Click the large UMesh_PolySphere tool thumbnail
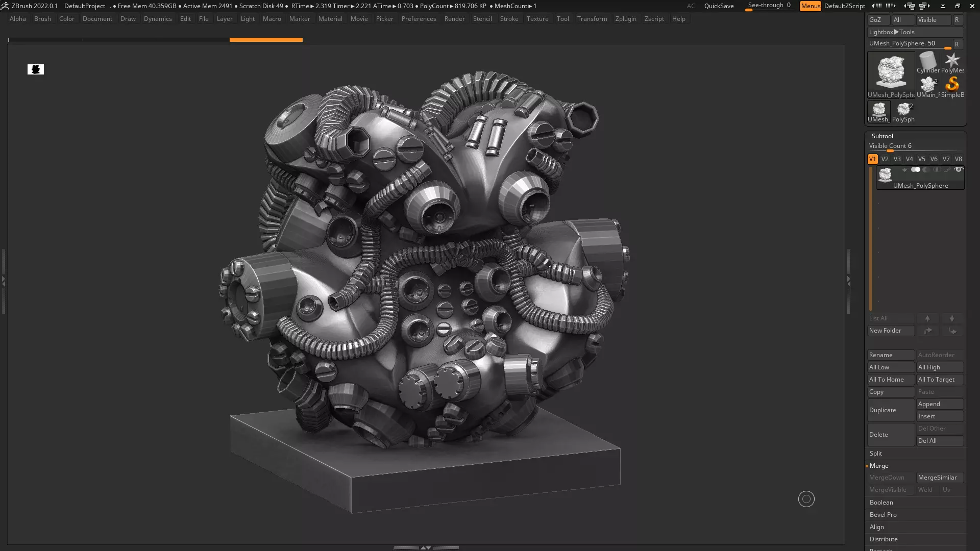The height and width of the screenshot is (551, 980). (891, 74)
